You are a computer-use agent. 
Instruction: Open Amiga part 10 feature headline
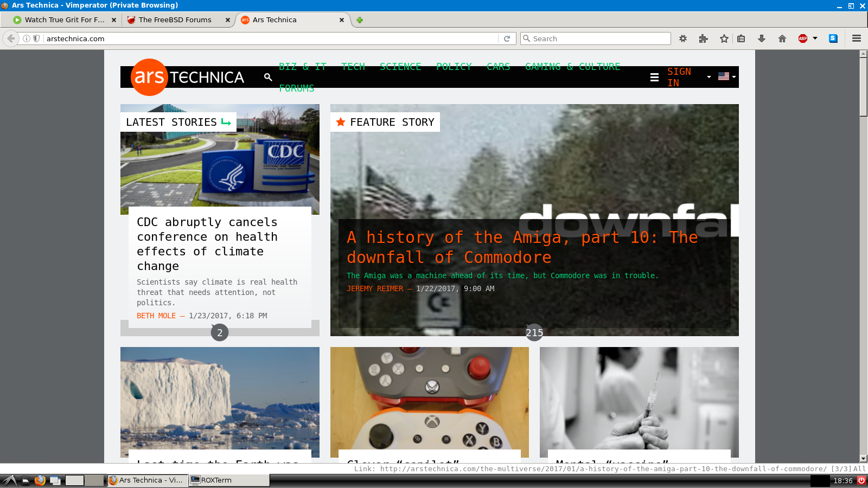point(522,247)
